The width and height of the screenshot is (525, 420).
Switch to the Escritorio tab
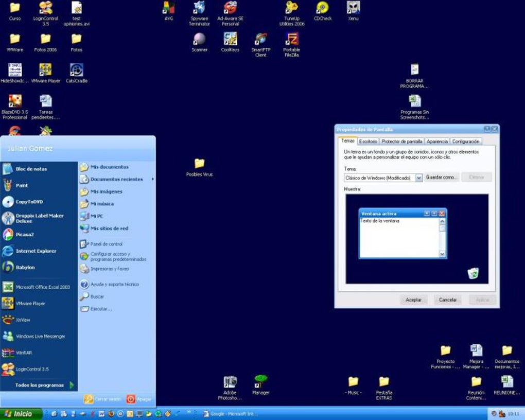tap(368, 142)
